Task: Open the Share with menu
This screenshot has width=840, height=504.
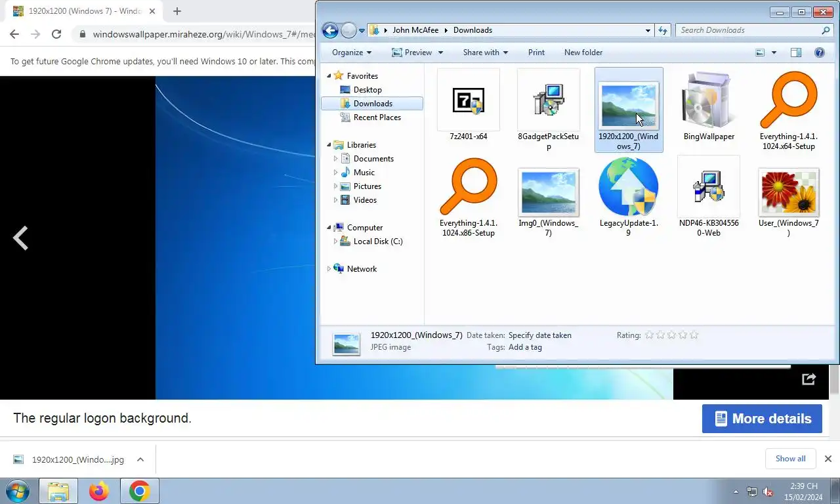Action: (x=486, y=52)
